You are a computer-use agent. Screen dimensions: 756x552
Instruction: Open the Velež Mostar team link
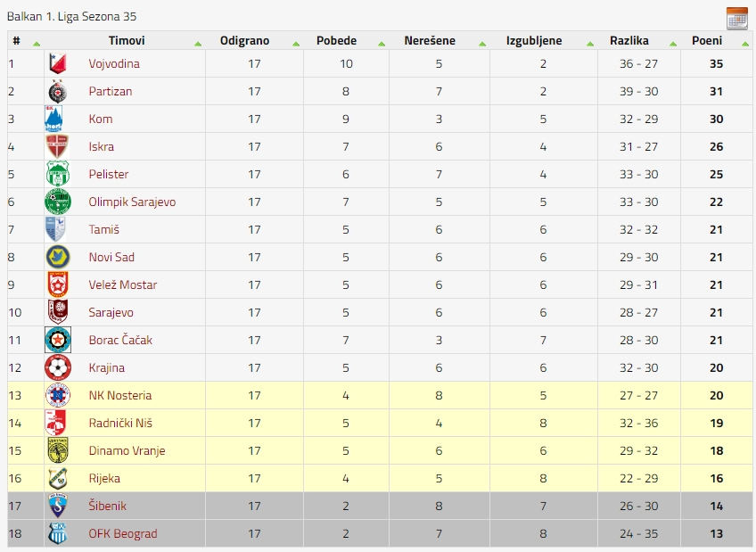pos(123,284)
